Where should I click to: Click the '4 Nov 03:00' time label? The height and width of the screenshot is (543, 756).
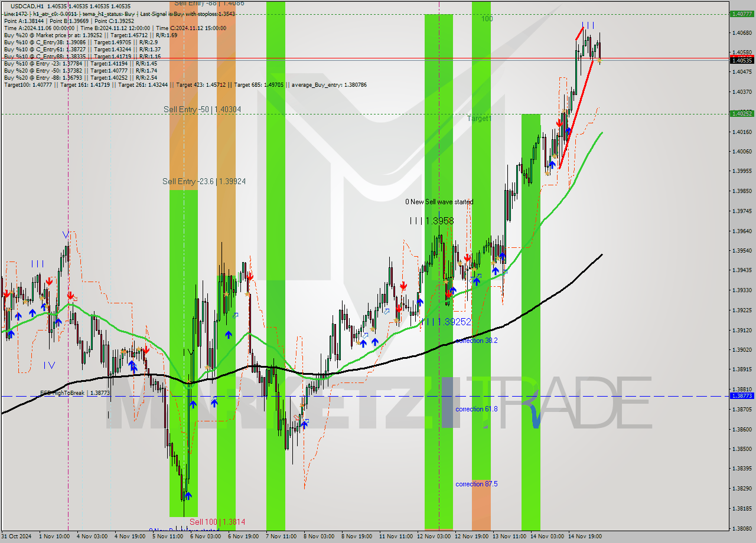(x=93, y=537)
